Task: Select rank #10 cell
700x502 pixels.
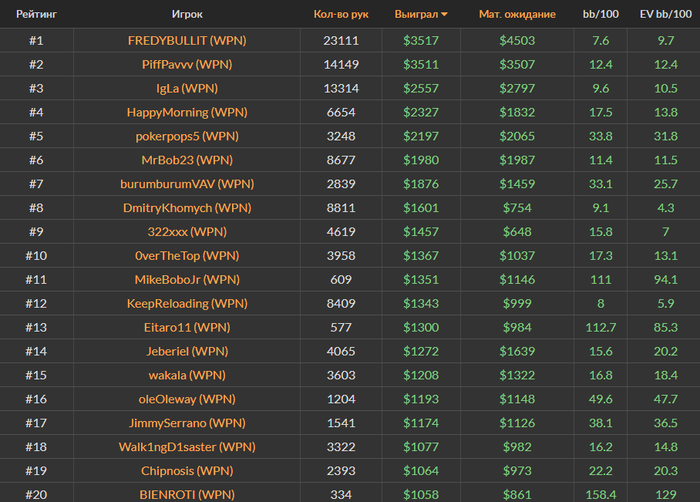Action: pos(37,256)
